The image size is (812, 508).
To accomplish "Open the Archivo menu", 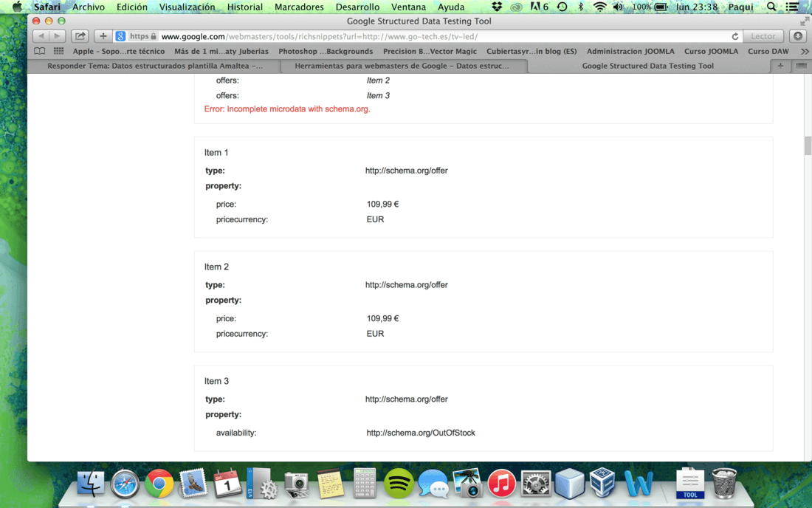I will [x=89, y=7].
